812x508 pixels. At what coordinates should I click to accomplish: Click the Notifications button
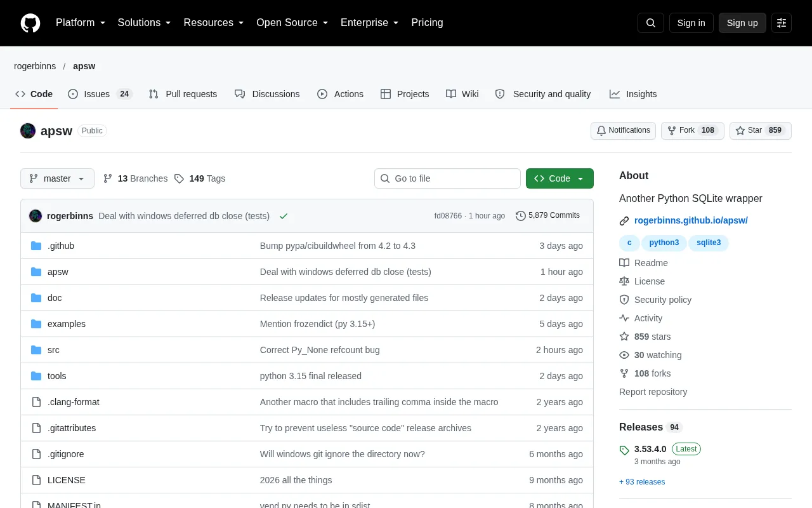pos(623,131)
